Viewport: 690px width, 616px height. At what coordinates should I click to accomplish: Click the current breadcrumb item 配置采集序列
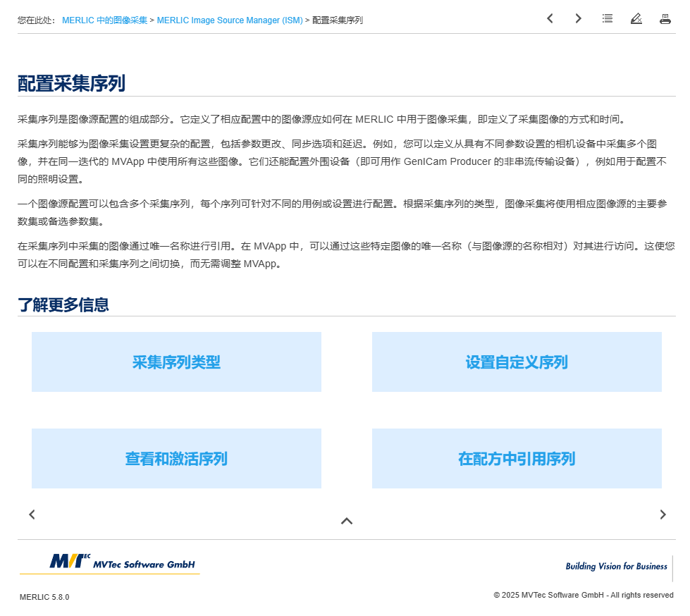pos(338,20)
